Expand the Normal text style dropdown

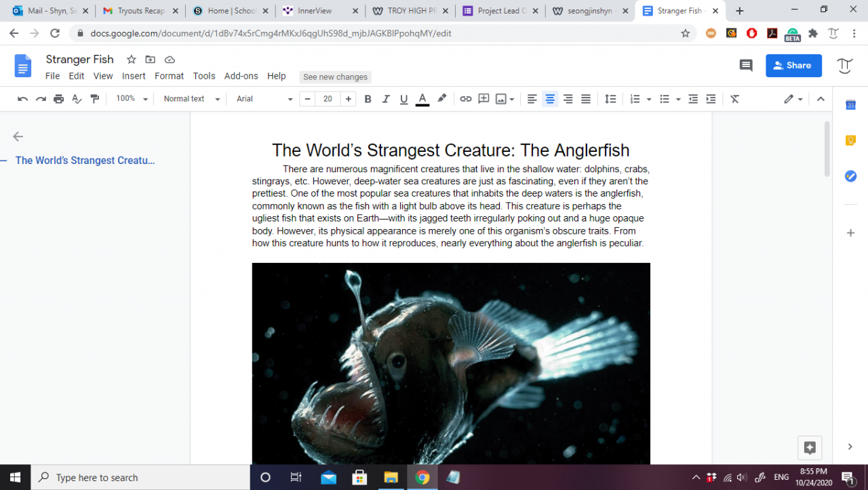[x=192, y=99]
